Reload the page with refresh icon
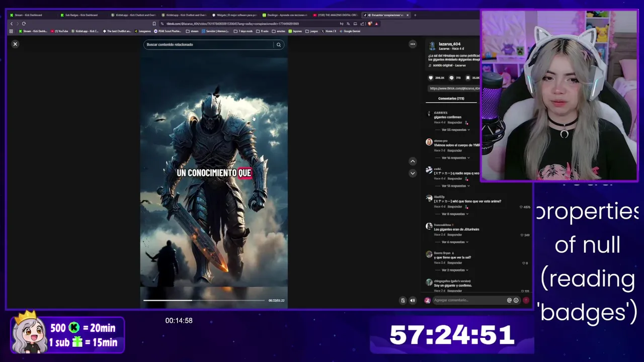This screenshot has height=362, width=644. coord(24,24)
